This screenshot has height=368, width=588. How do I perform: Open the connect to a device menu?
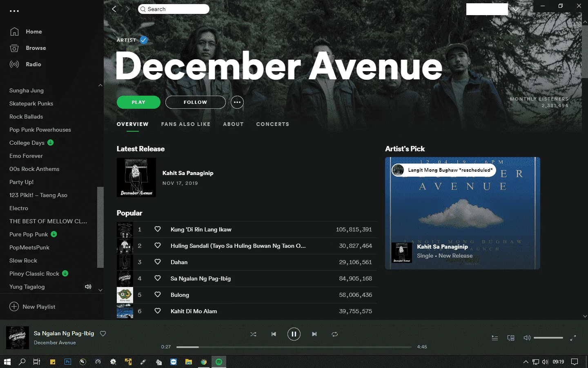pyautogui.click(x=511, y=338)
